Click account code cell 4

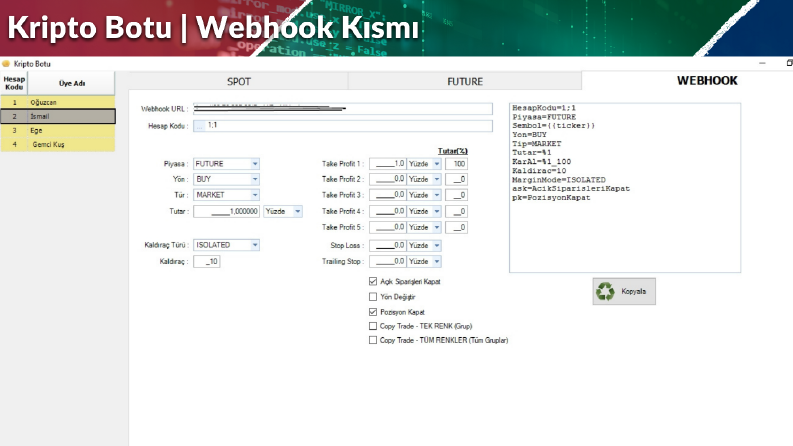[14, 145]
